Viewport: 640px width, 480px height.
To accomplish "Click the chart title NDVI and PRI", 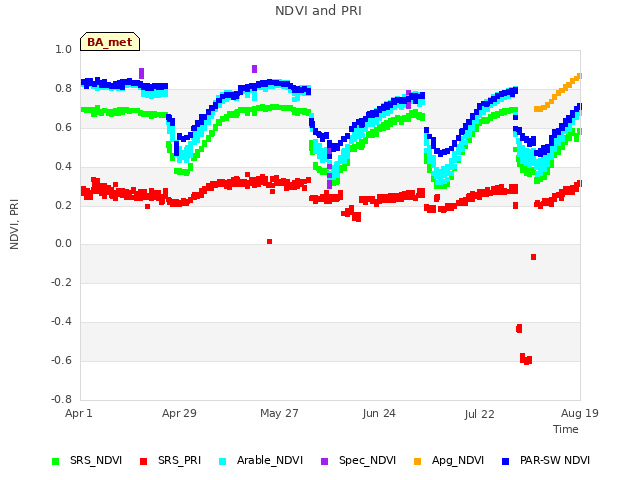I will pyautogui.click(x=318, y=11).
